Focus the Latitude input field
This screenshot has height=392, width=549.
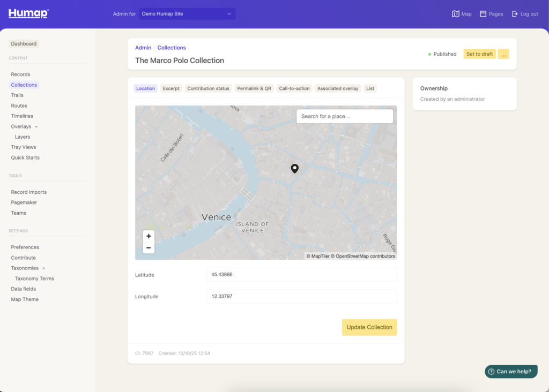301,275
